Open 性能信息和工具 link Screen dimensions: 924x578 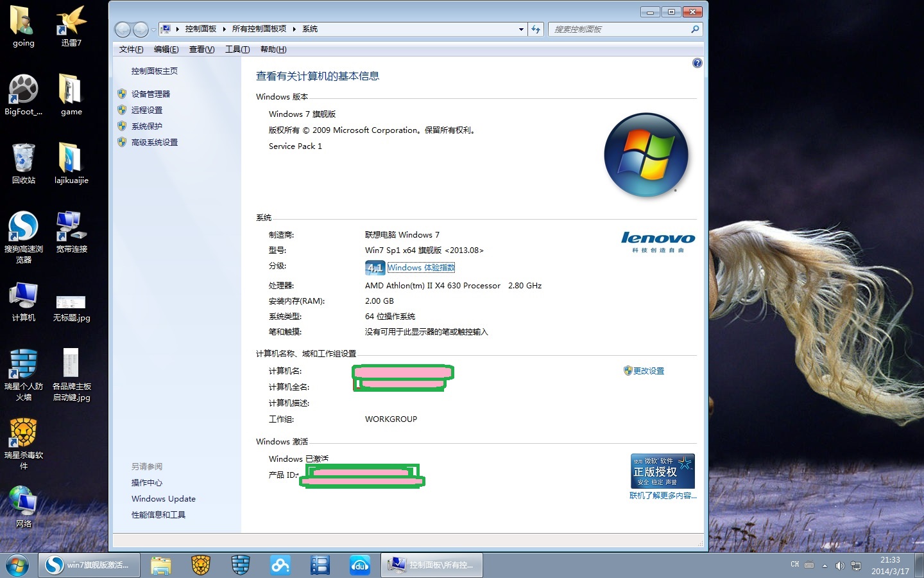click(158, 514)
